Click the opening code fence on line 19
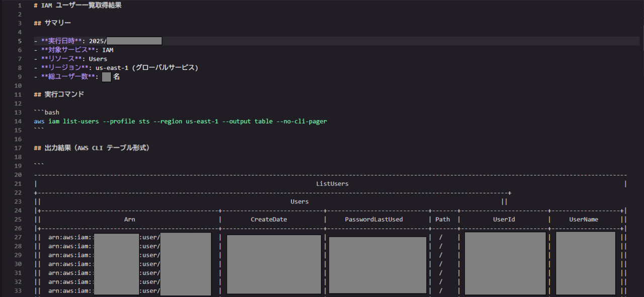The image size is (644, 297). (x=39, y=166)
